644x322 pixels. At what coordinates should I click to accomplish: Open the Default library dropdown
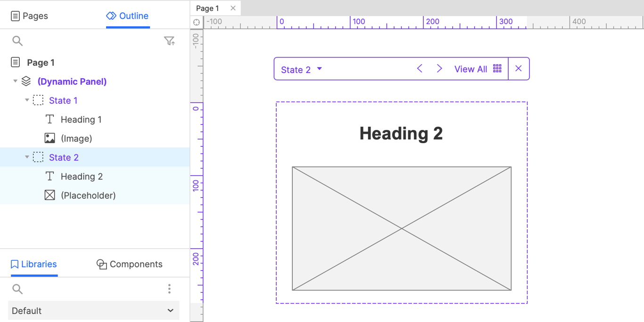tap(93, 311)
